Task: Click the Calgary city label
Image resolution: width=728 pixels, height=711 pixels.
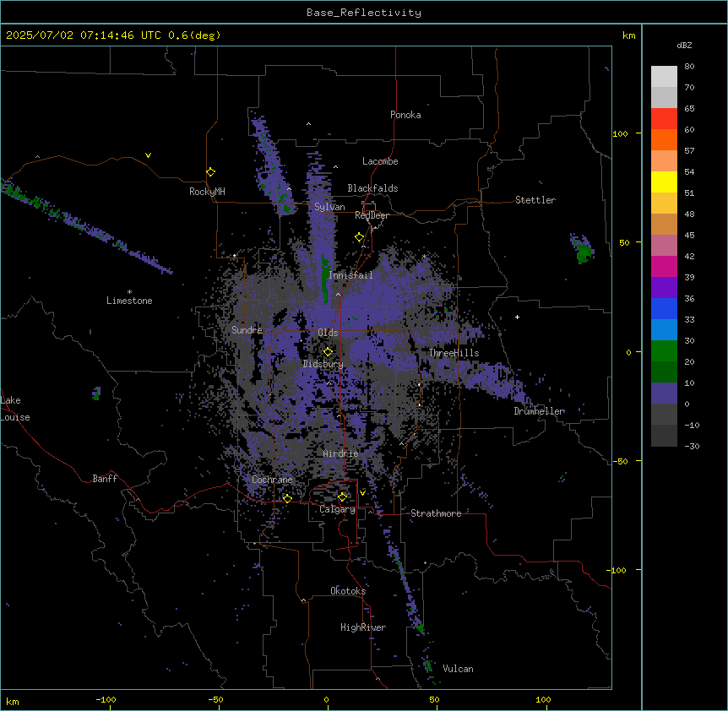Action: point(337,509)
